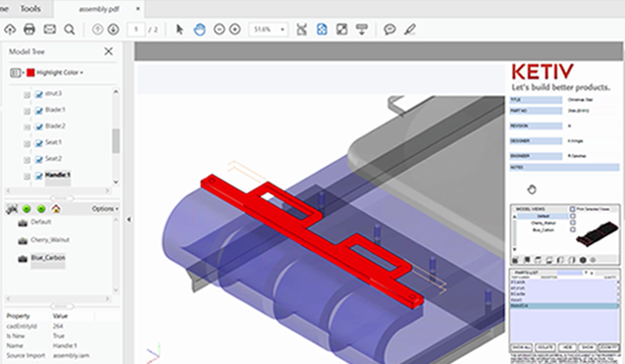
Task: Uncheck the Blade:1 visibility checkbox
Action: [x=38, y=111]
